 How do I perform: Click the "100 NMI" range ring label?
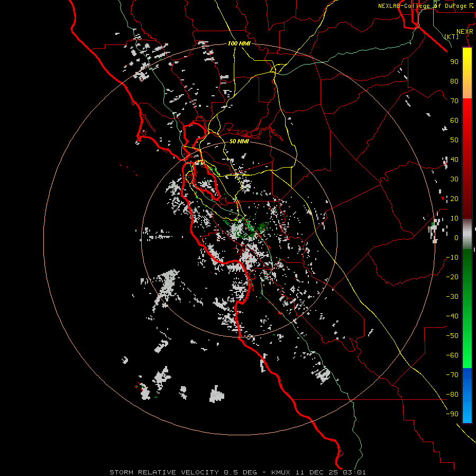(239, 44)
